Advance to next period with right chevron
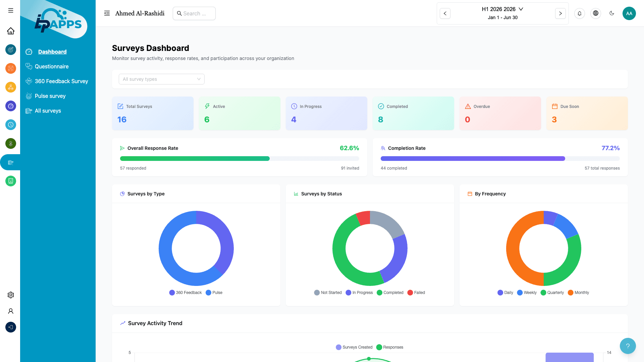The height and width of the screenshot is (362, 644). tap(560, 13)
